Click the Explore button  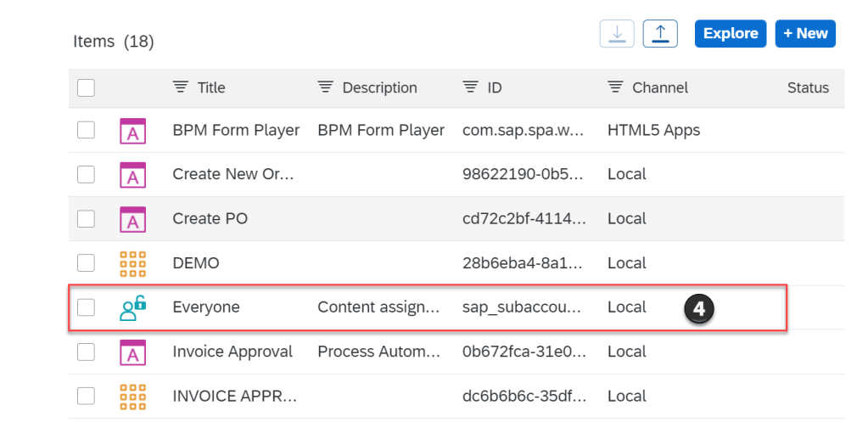click(x=730, y=33)
